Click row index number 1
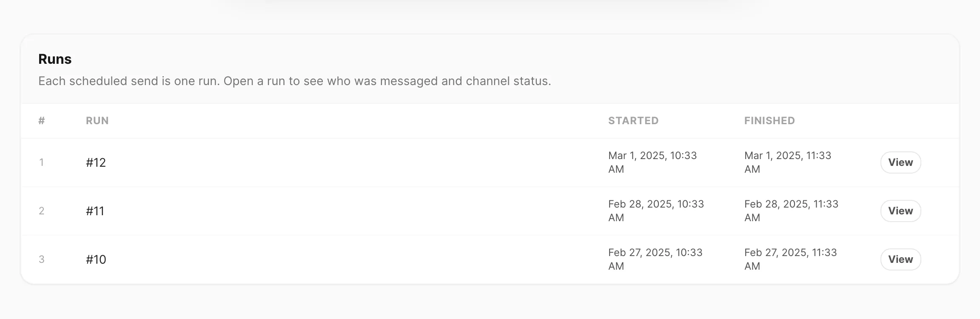Screen dimensions: 980x319 click(x=41, y=162)
